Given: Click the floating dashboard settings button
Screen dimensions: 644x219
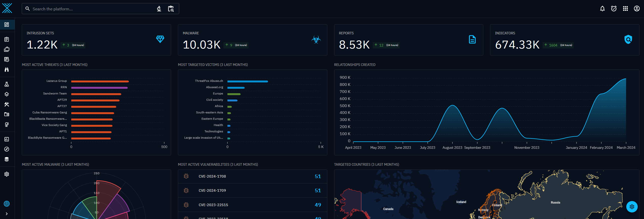Looking at the screenshot, I should (x=632, y=207).
